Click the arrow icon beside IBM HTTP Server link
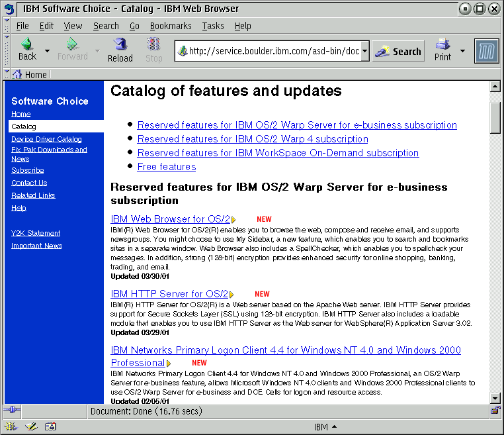504x435 pixels. click(x=231, y=295)
